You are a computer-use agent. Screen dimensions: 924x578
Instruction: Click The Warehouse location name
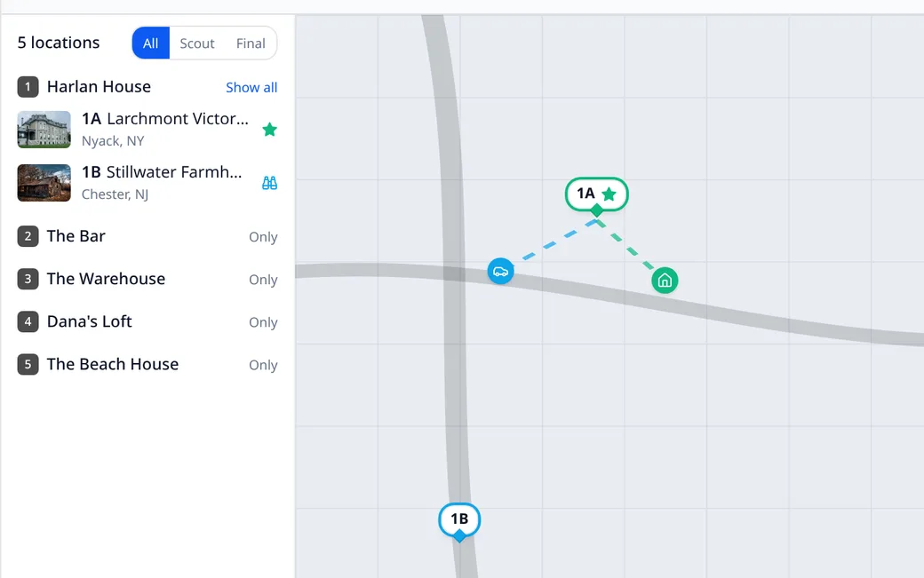[106, 279]
